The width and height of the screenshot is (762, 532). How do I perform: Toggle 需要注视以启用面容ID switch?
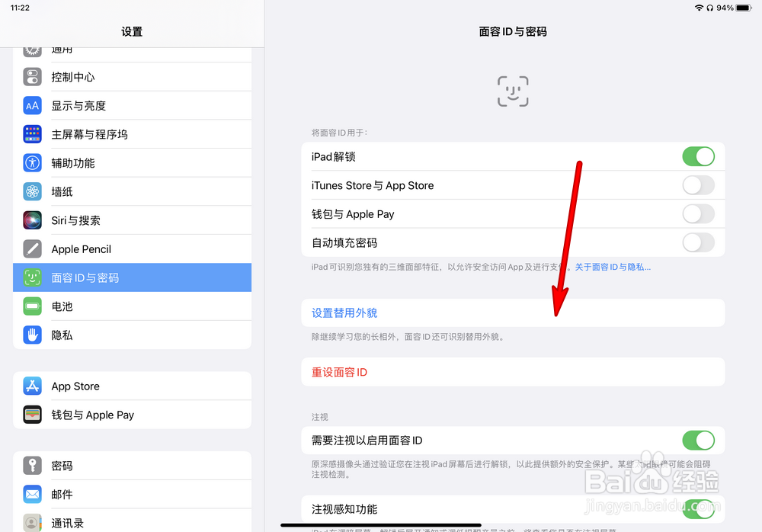[698, 441]
